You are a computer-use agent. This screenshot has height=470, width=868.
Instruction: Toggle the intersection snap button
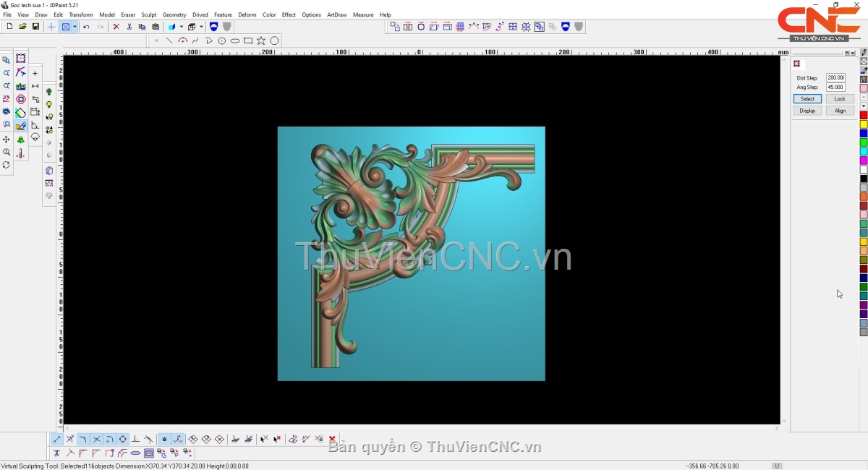tap(96, 439)
